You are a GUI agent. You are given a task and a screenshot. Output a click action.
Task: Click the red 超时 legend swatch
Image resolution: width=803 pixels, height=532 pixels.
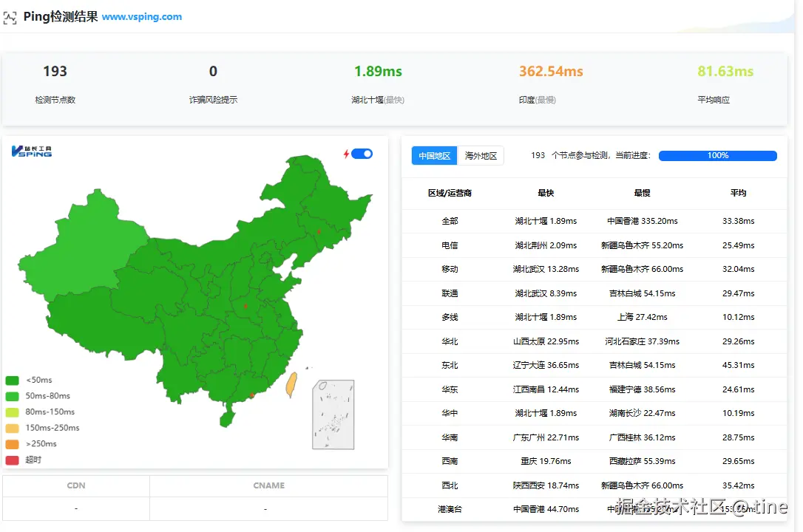point(13,460)
